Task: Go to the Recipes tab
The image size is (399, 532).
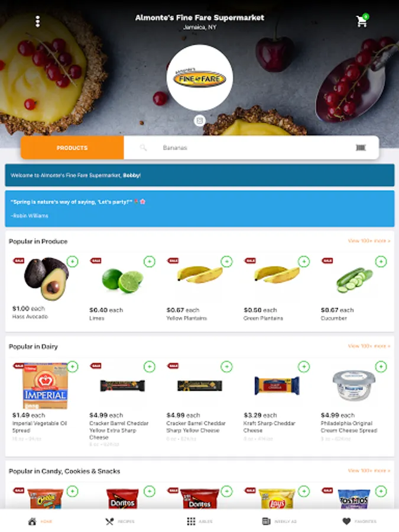Action: pyautogui.click(x=120, y=521)
